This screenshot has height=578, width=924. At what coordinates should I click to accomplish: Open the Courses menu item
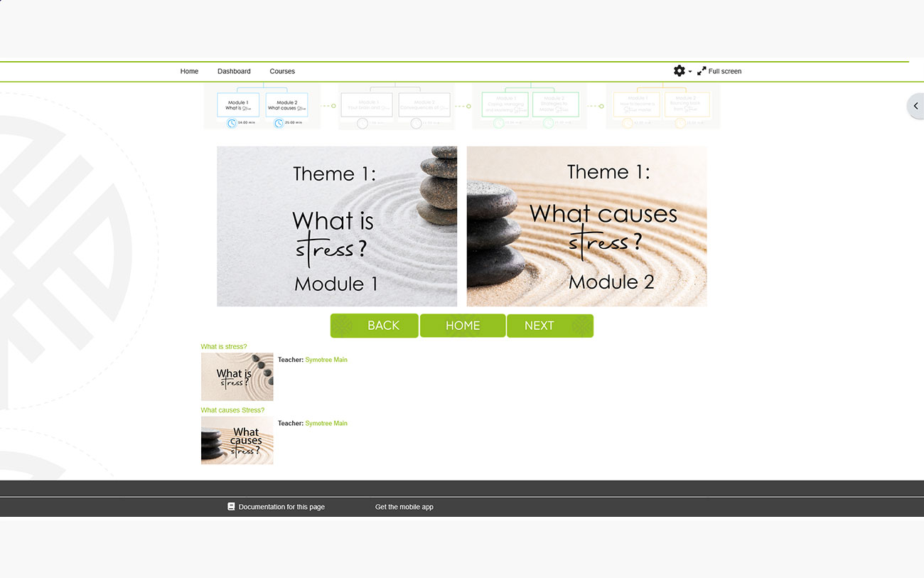click(x=282, y=71)
